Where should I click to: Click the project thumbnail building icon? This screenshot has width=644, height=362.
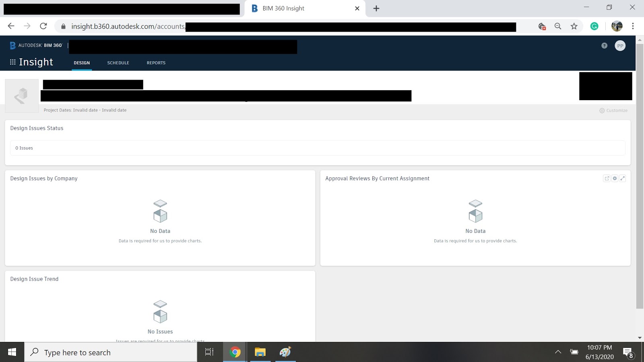coord(22,95)
